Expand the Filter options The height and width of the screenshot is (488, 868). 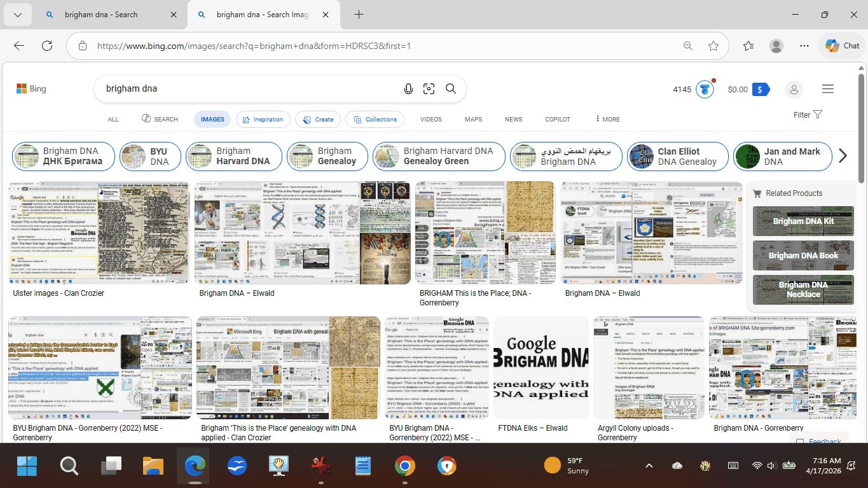coord(808,115)
